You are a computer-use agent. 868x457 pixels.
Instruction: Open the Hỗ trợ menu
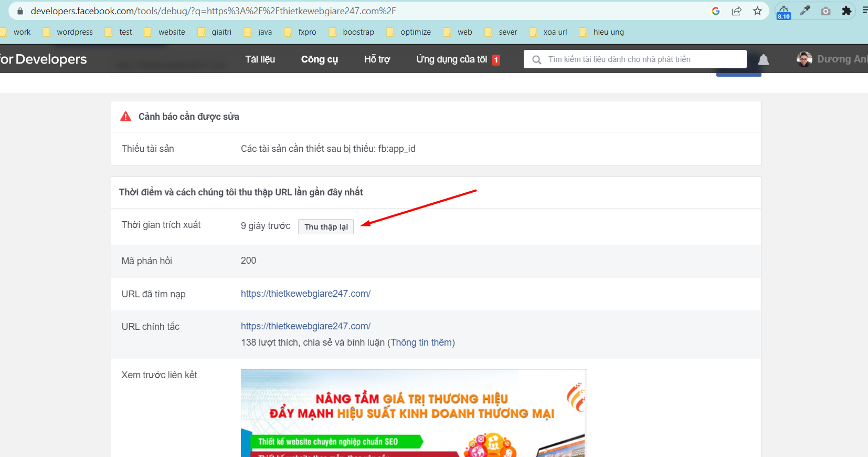click(x=377, y=59)
